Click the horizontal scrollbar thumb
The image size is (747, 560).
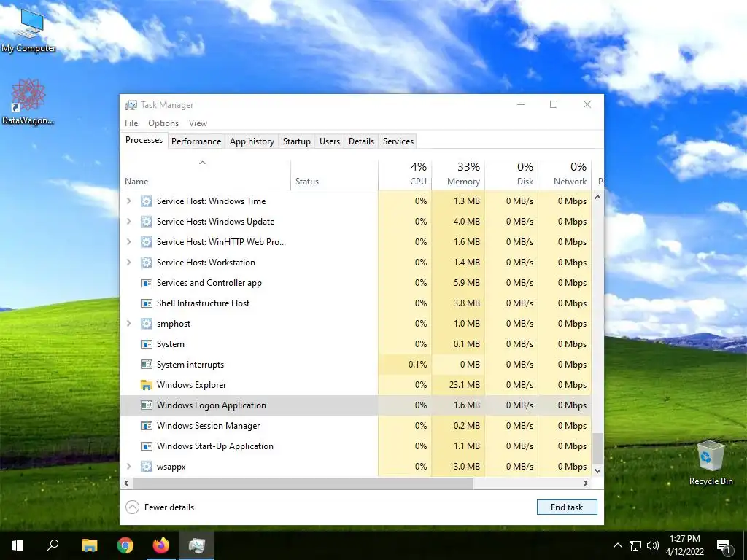click(x=303, y=483)
